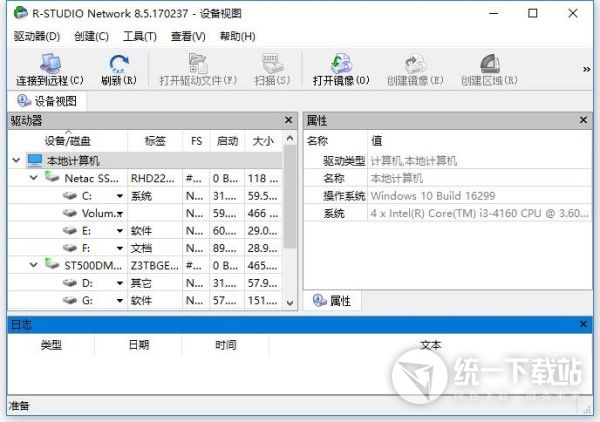Open the View (查看(V)) menu

(188, 36)
